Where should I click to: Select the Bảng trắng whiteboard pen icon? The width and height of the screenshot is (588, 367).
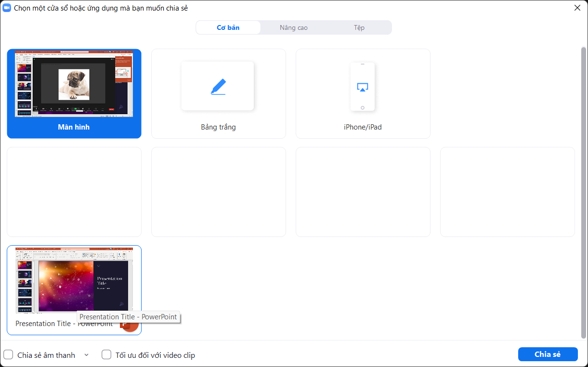[218, 85]
